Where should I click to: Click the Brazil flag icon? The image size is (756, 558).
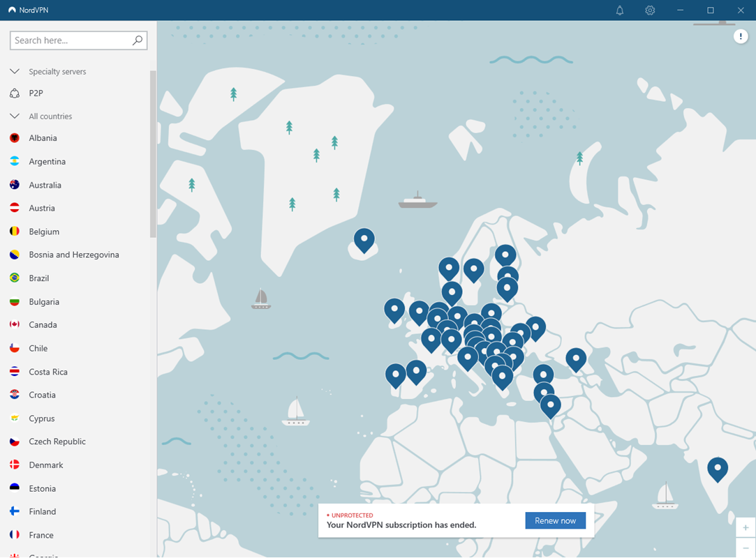click(15, 278)
